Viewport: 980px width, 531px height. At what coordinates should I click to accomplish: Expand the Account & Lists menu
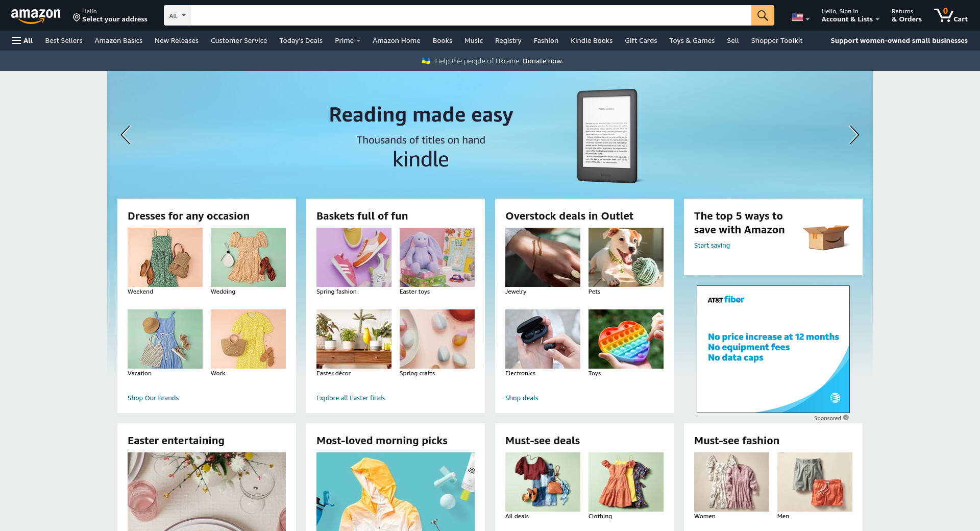[850, 15]
